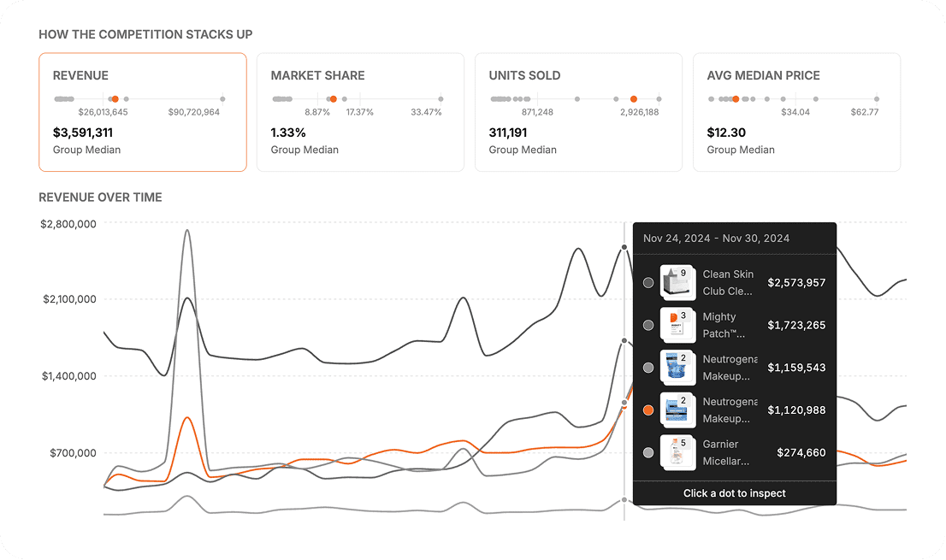Click the $700,000 y-axis label
Viewport: 946px width, 560px height.
(73, 452)
